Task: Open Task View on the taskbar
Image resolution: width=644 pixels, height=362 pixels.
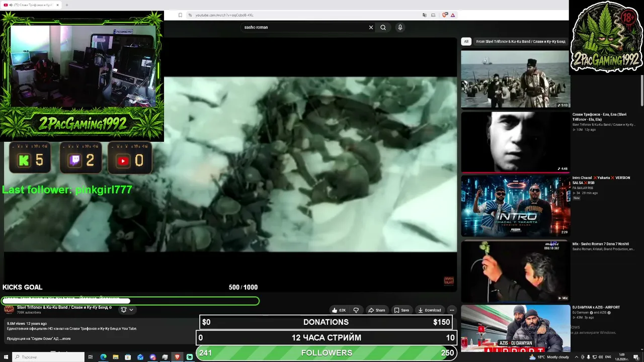Action: coord(91,357)
